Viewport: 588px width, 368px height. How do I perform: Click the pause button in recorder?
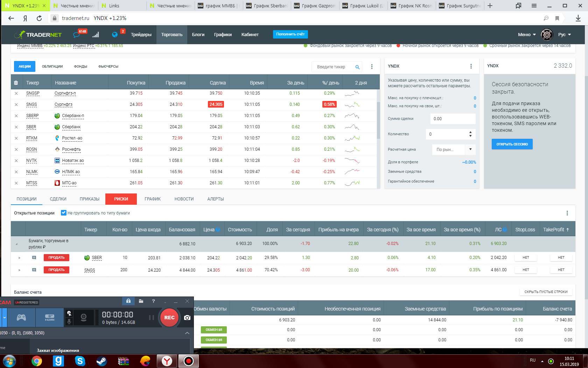[x=152, y=318]
